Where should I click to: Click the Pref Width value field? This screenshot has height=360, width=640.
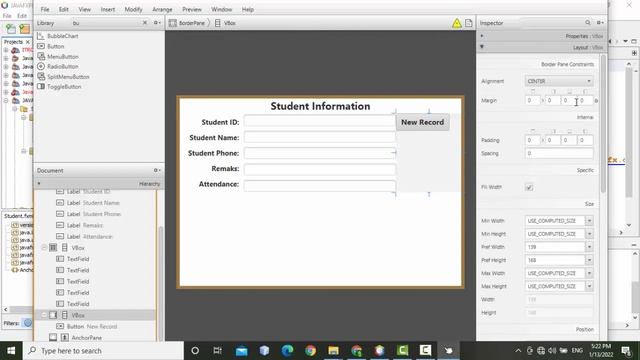(555, 247)
